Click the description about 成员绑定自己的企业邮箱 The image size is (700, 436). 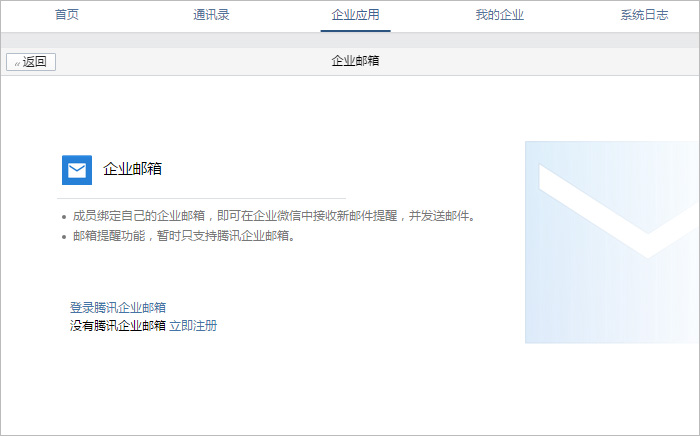tap(274, 216)
